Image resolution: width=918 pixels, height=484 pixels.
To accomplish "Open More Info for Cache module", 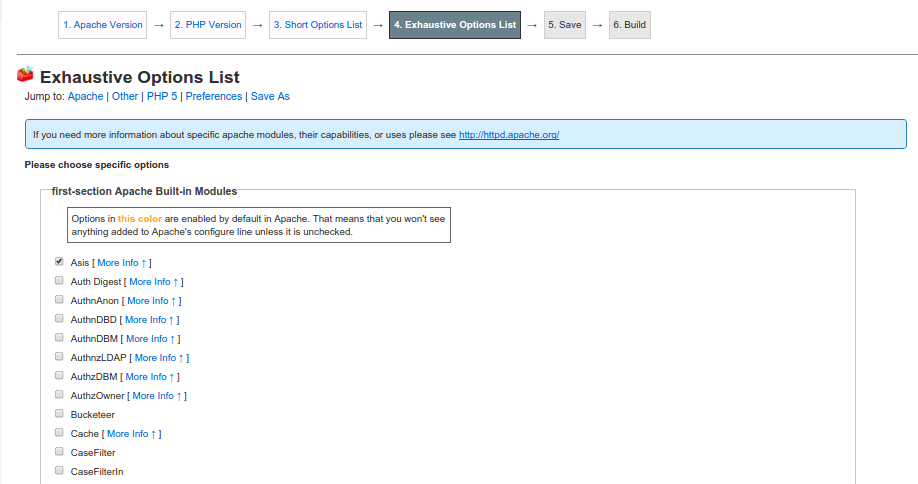I will pos(132,434).
